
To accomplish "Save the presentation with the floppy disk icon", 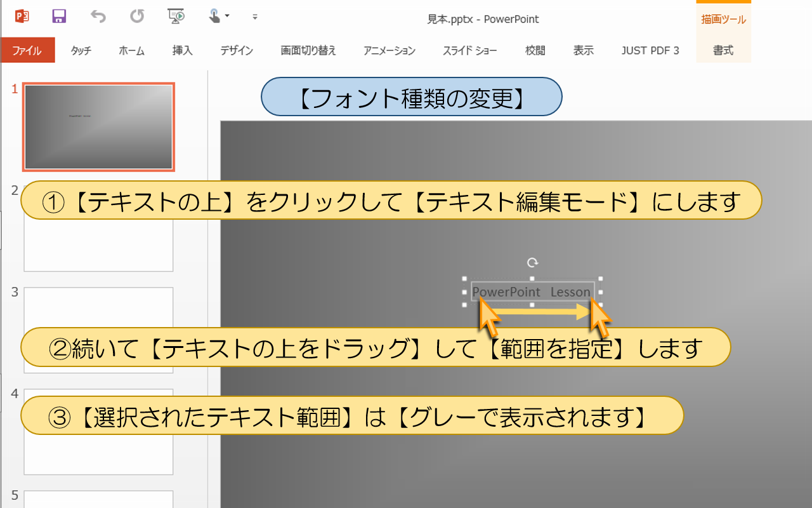I will (x=59, y=17).
